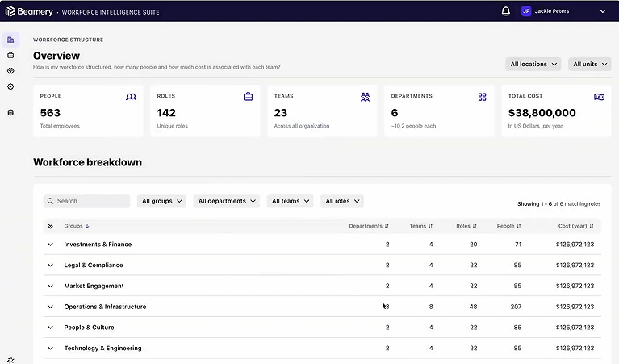Viewport: 619px width, 364px height.
Task: Expand the Operations & Infrastructure row
Action: 50,307
